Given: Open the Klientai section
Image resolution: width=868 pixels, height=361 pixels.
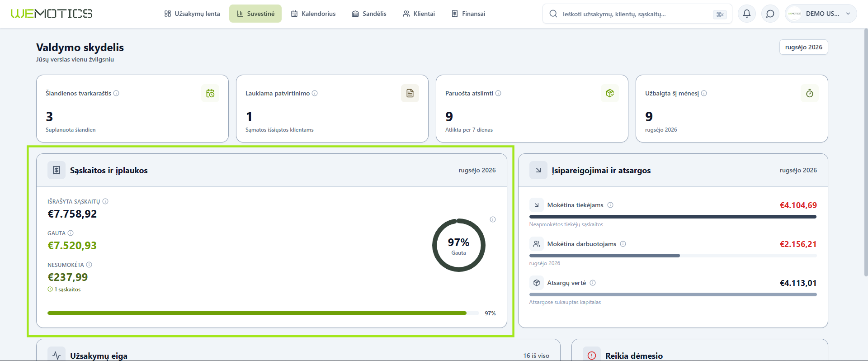Looking at the screenshot, I should 419,14.
